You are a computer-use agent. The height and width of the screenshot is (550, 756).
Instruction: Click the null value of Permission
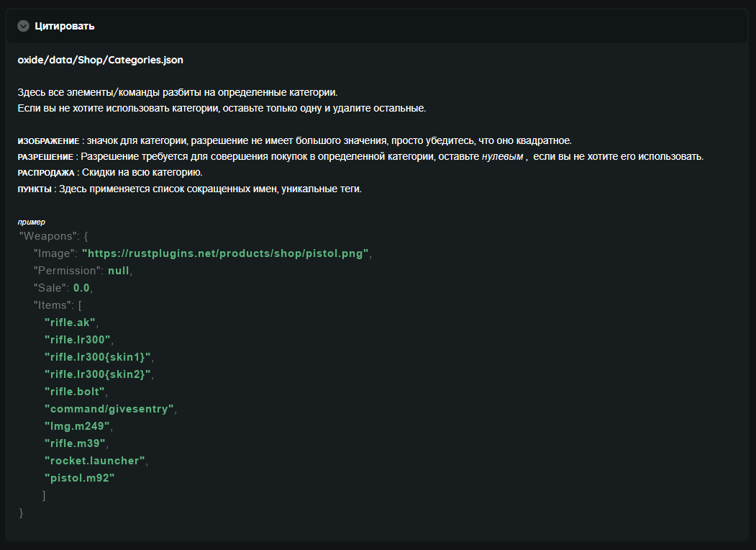click(x=119, y=271)
